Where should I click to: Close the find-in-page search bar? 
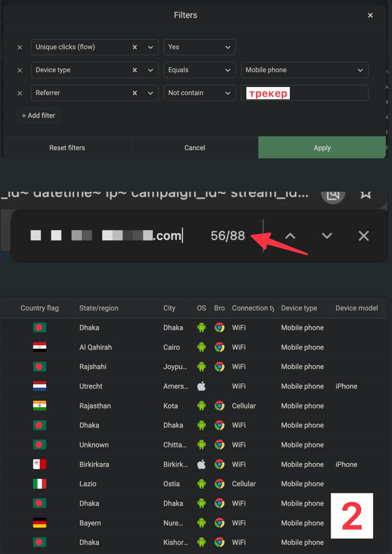(363, 236)
